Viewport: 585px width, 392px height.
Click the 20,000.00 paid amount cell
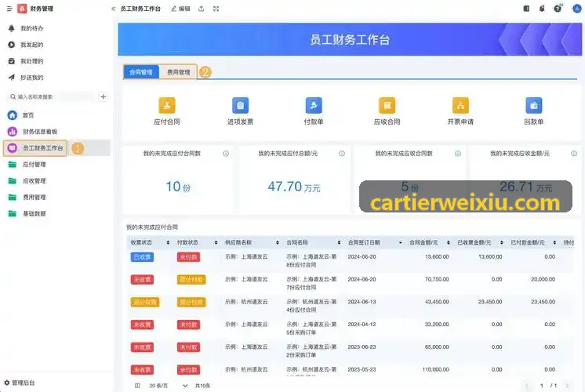(x=543, y=279)
